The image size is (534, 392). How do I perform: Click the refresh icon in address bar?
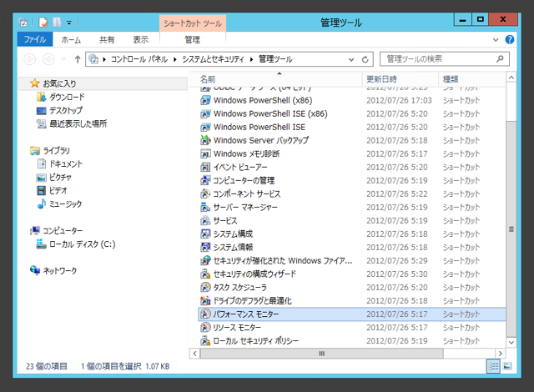pyautogui.click(x=365, y=59)
